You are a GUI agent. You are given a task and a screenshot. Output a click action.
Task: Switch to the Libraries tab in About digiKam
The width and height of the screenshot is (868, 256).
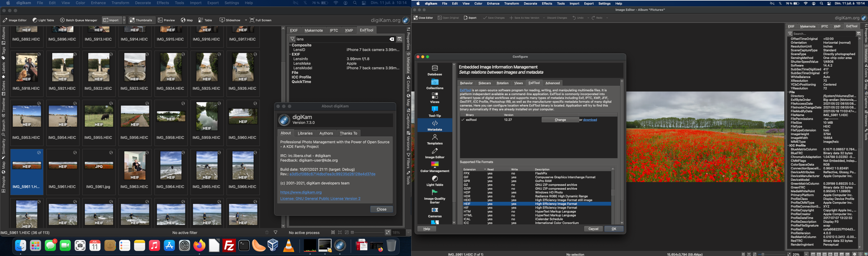(x=305, y=133)
